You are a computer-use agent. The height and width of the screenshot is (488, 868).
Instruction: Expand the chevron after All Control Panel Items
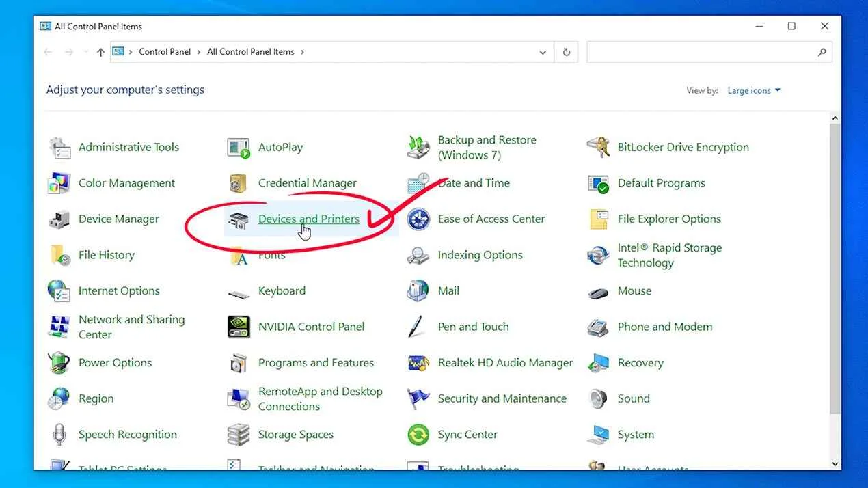(302, 52)
